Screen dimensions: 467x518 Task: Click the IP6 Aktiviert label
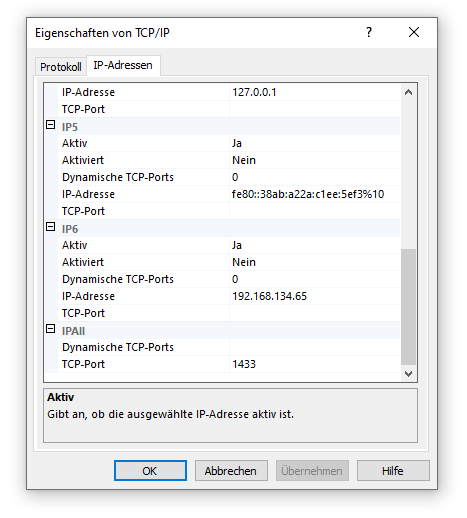point(83,262)
